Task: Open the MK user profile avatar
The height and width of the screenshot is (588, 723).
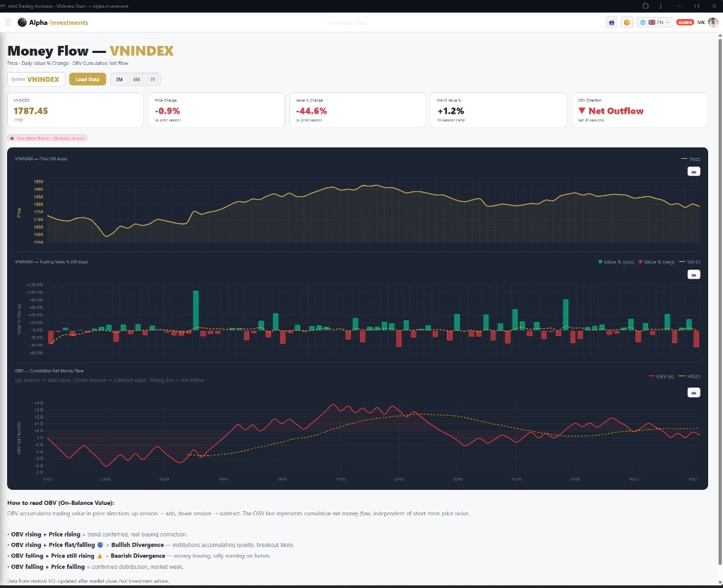Action: pos(713,22)
